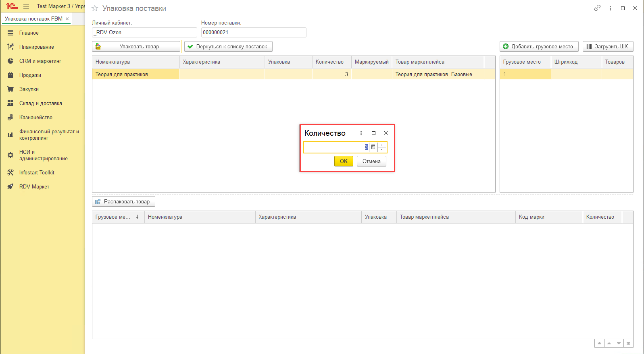Click Распаковать товар button
This screenshot has width=644, height=354.
123,201
